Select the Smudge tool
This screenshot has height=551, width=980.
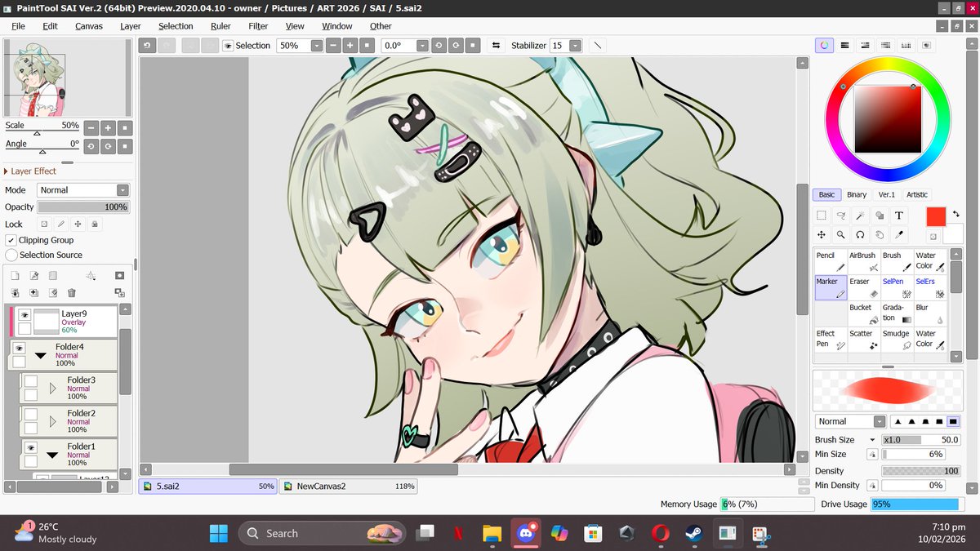pyautogui.click(x=897, y=340)
